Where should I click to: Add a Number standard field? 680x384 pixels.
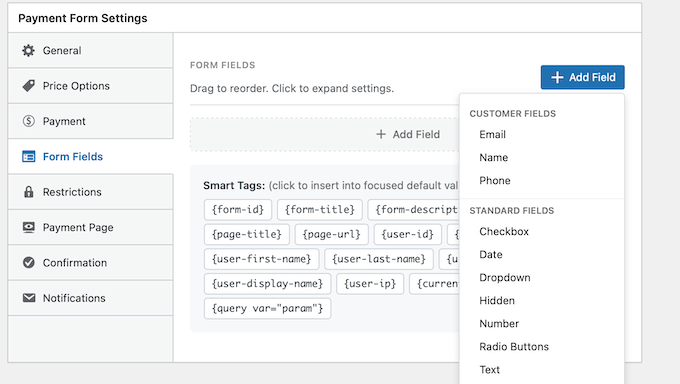click(x=499, y=324)
